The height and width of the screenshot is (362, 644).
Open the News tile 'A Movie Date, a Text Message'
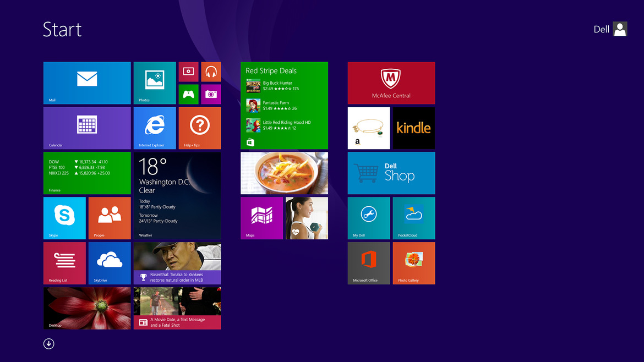click(x=177, y=308)
